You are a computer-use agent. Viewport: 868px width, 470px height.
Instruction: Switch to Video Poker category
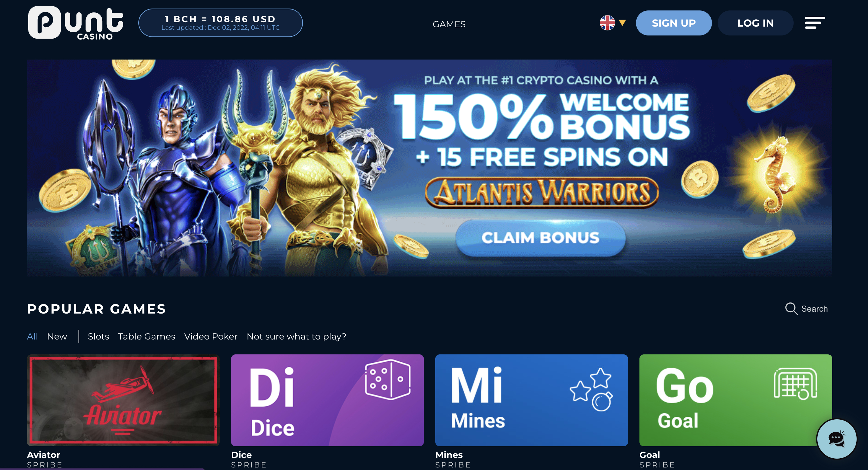coord(211,336)
